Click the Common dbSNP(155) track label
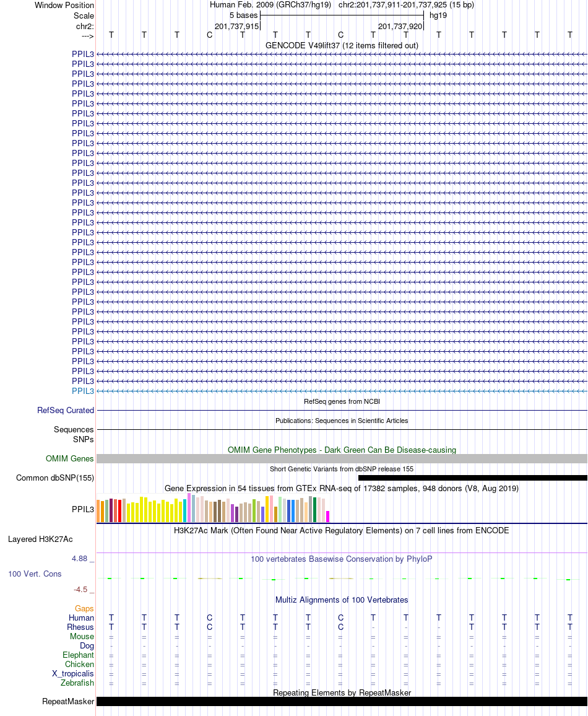Viewport: 588px width, 716px height. [54, 478]
